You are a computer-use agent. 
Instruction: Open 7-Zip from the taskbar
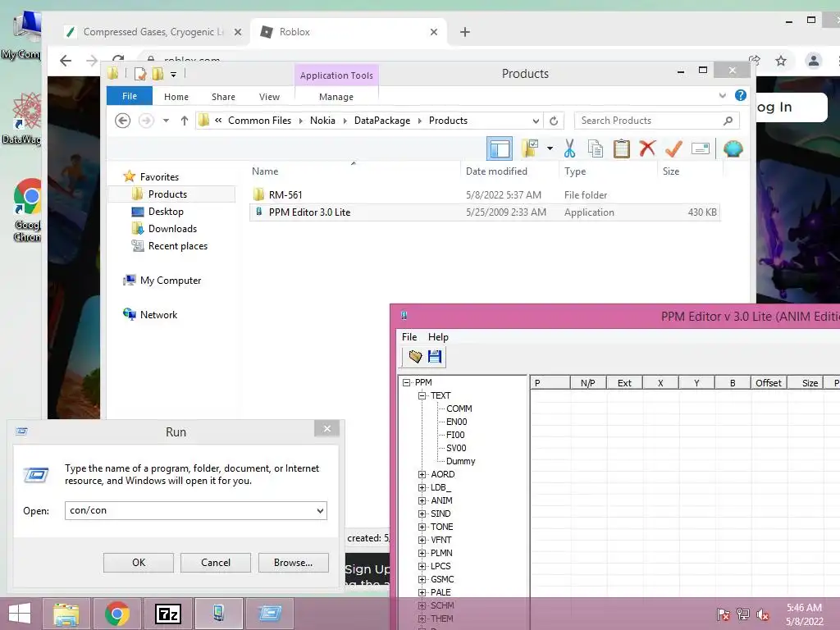coord(167,614)
